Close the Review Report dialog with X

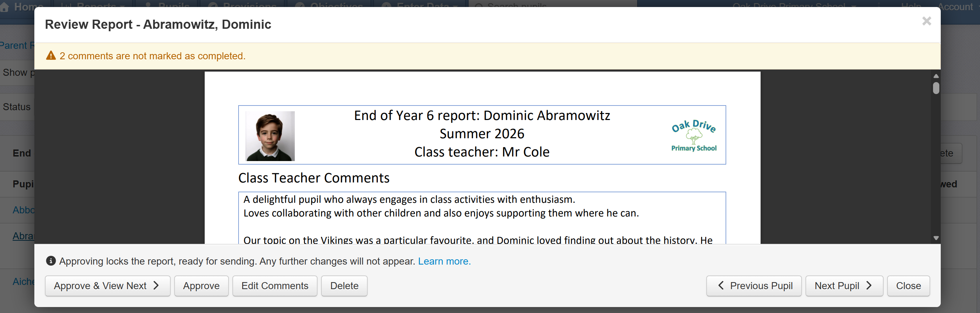(926, 21)
